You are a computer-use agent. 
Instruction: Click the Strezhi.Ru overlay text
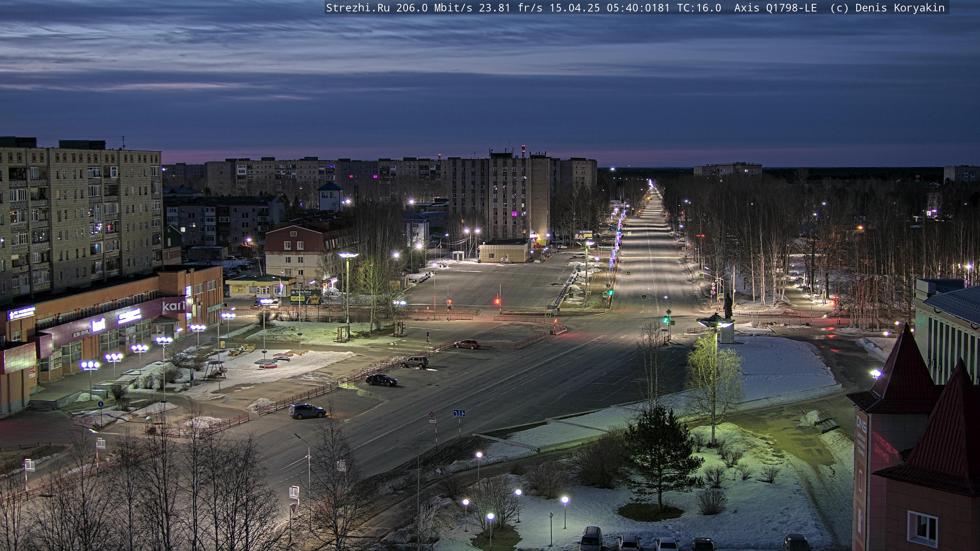pyautogui.click(x=358, y=8)
